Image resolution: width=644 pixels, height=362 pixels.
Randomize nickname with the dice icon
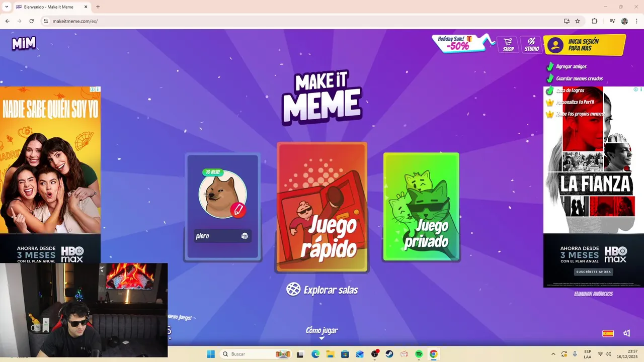pos(245,236)
